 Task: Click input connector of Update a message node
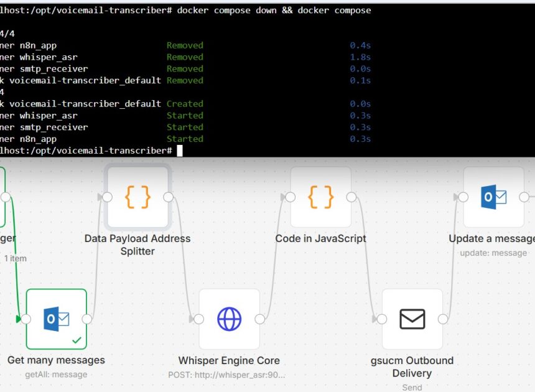[x=463, y=197]
